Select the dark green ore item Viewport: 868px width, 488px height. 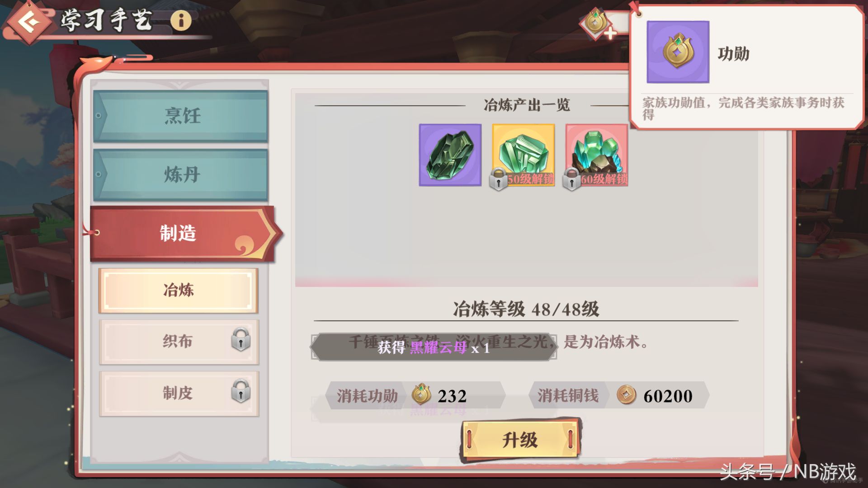point(450,155)
